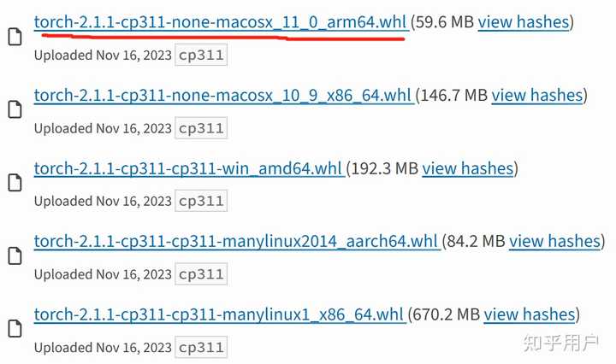View hashes for the 670.2 MB file
This screenshot has height=364, width=616.
tap(530, 314)
